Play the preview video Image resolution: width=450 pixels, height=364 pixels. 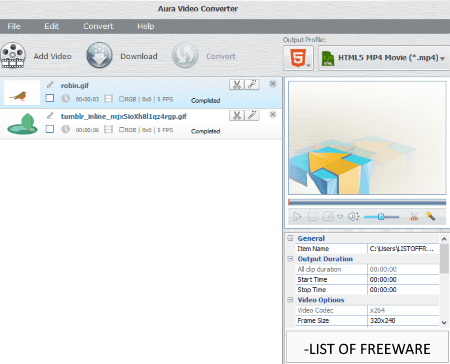(x=297, y=217)
